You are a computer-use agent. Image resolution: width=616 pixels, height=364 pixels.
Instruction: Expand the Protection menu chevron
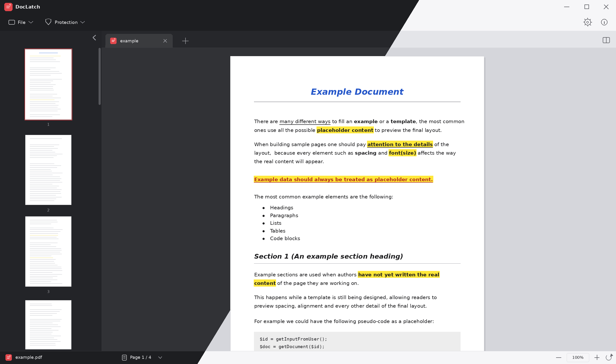[83, 22]
